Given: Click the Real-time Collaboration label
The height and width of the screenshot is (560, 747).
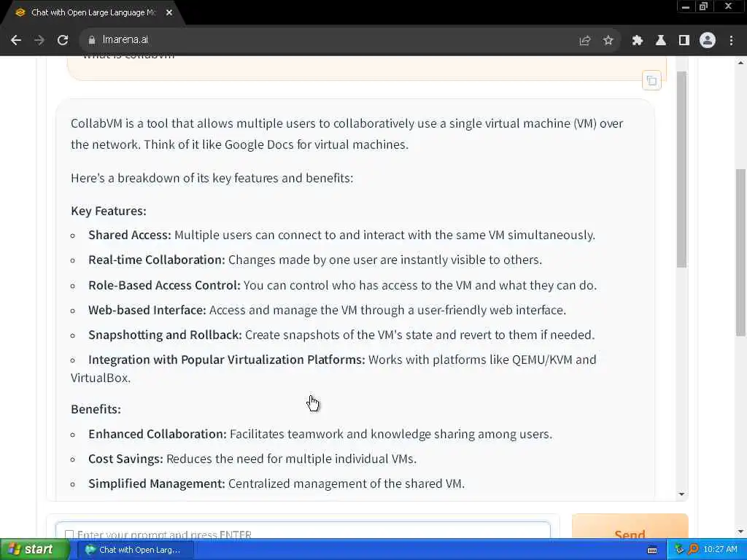Looking at the screenshot, I should coord(157,260).
